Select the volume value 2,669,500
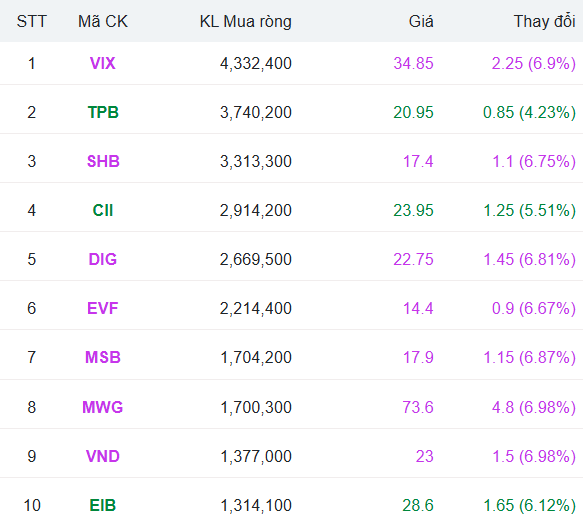The width and height of the screenshot is (583, 522). tap(256, 260)
